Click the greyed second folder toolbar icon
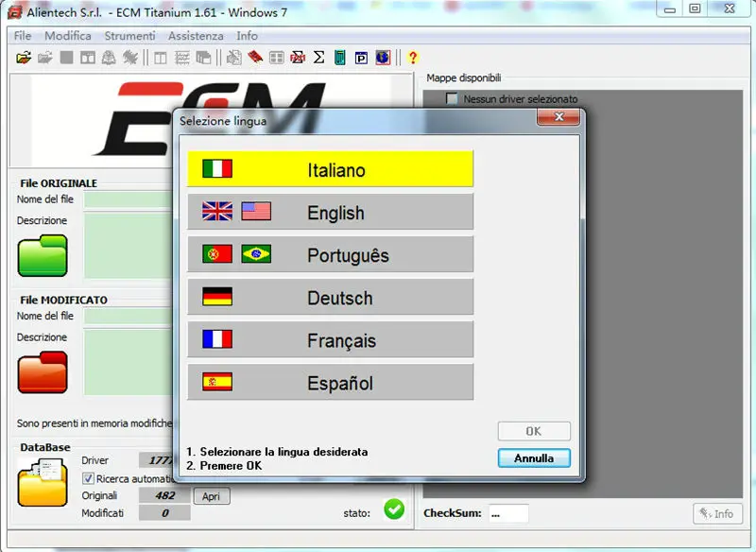Image resolution: width=756 pixels, height=552 pixels. [44, 58]
